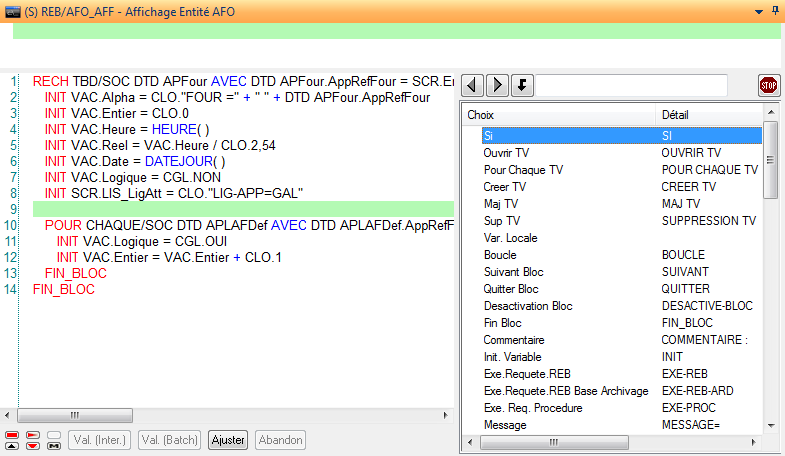Click the right arrow navigation button

(497, 85)
